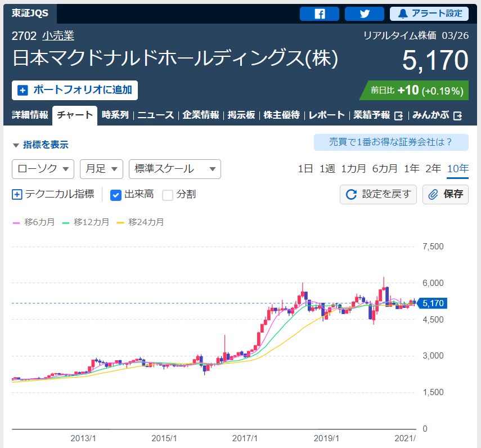Click the 移6カ月 legend entry
This screenshot has height=448, width=481.
(x=33, y=222)
